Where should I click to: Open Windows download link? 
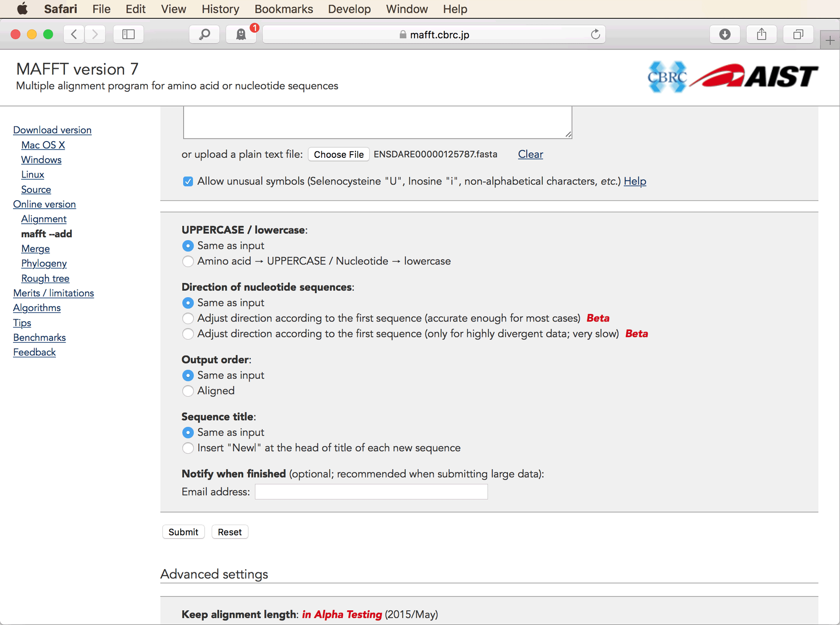coord(41,160)
